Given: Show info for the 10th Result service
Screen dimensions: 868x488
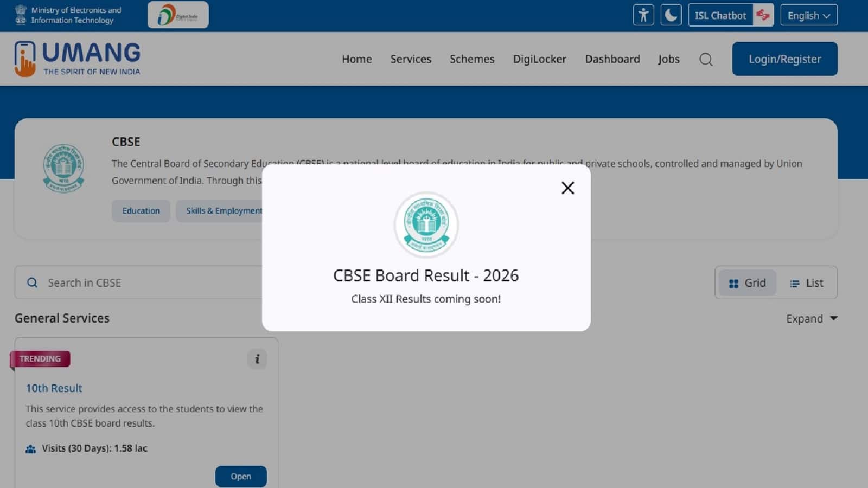Looking at the screenshot, I should coord(257,359).
